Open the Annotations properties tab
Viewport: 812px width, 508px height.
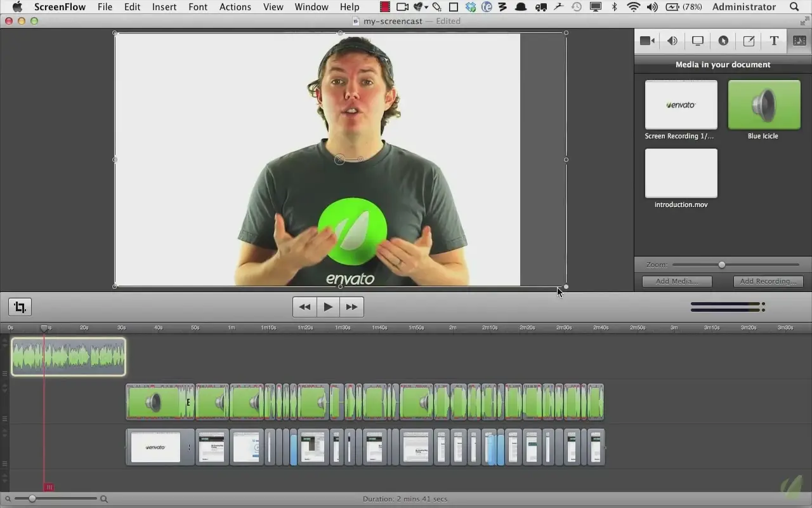pos(749,41)
